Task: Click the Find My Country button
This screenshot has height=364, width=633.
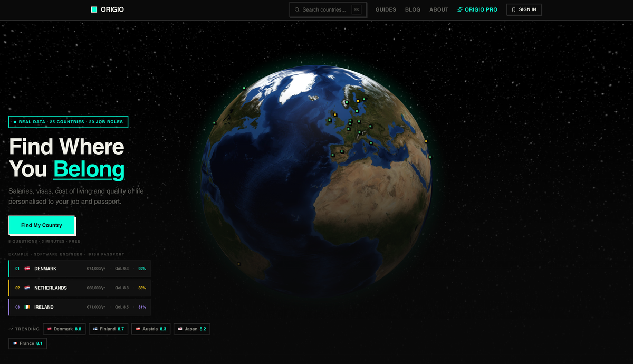Action: pyautogui.click(x=42, y=225)
